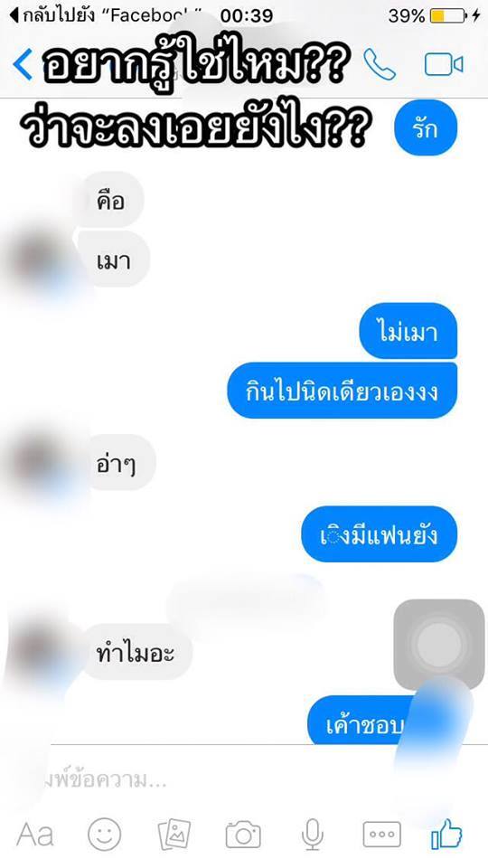Select the 'ไม่เมา' message bubble
Viewport: 488px width, 868px height.
pyautogui.click(x=408, y=331)
